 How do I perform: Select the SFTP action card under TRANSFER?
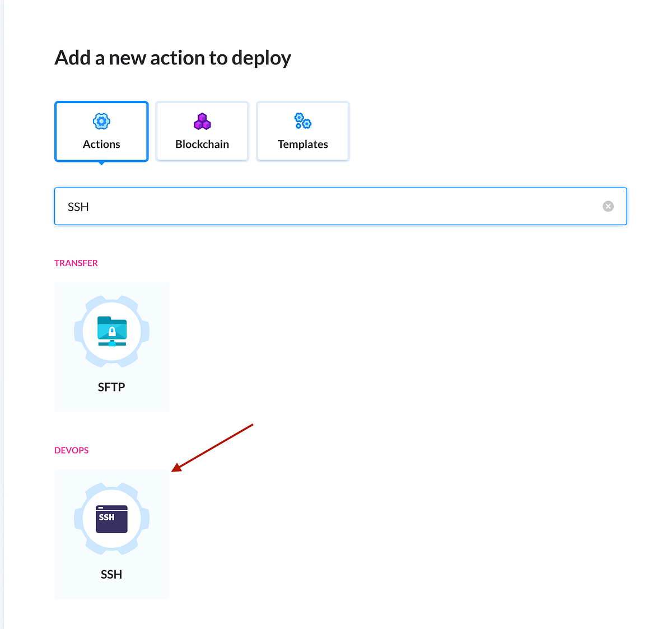pyautogui.click(x=111, y=346)
